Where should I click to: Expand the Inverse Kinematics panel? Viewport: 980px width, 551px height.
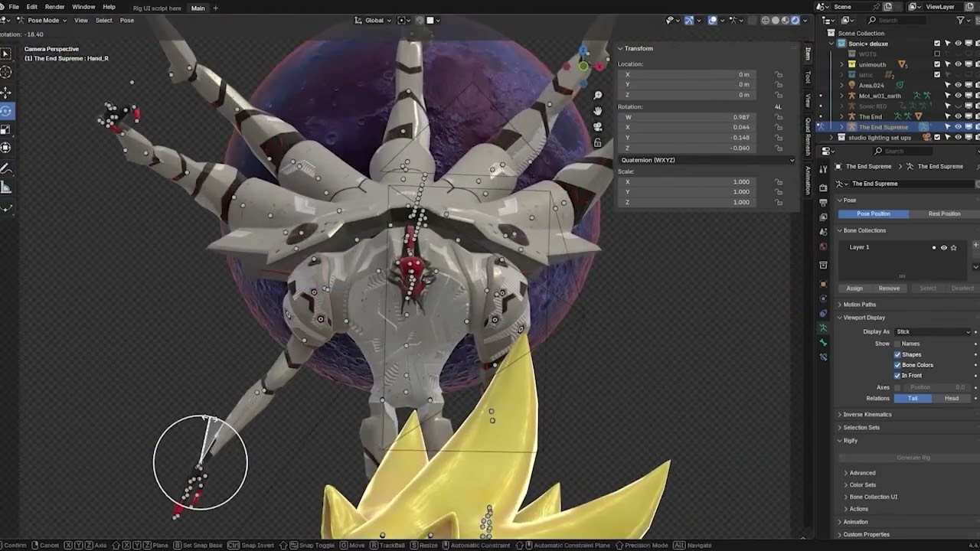point(867,415)
